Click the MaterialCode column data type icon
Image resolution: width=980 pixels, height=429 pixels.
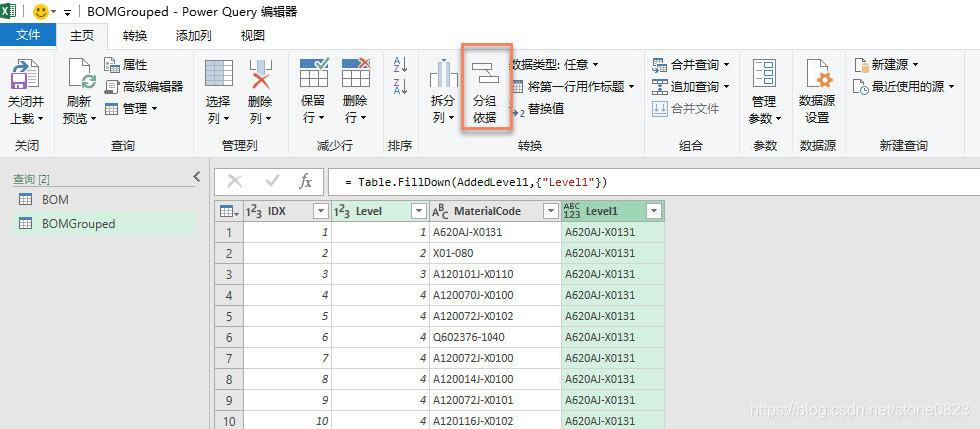tap(440, 212)
